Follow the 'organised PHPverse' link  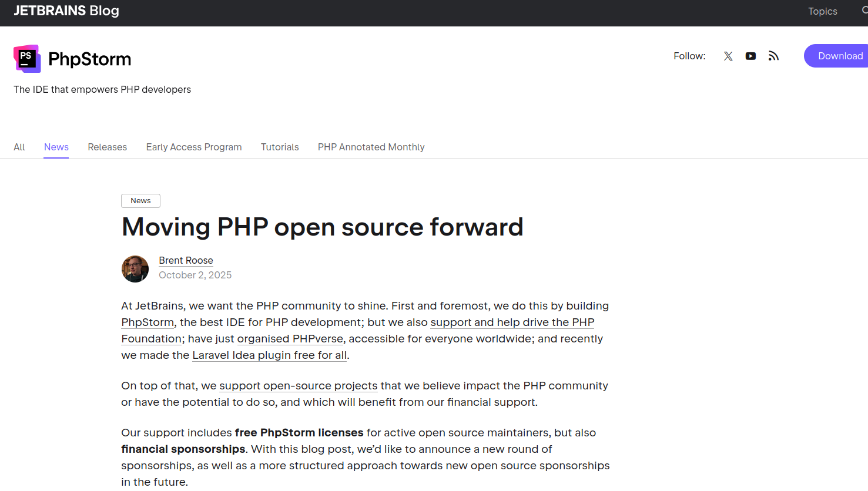pyautogui.click(x=290, y=339)
